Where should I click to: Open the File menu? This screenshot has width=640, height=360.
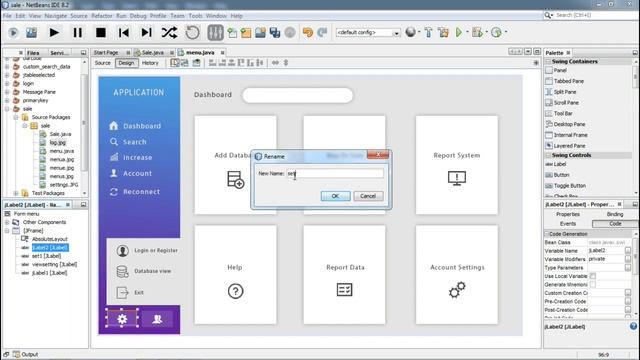point(7,16)
